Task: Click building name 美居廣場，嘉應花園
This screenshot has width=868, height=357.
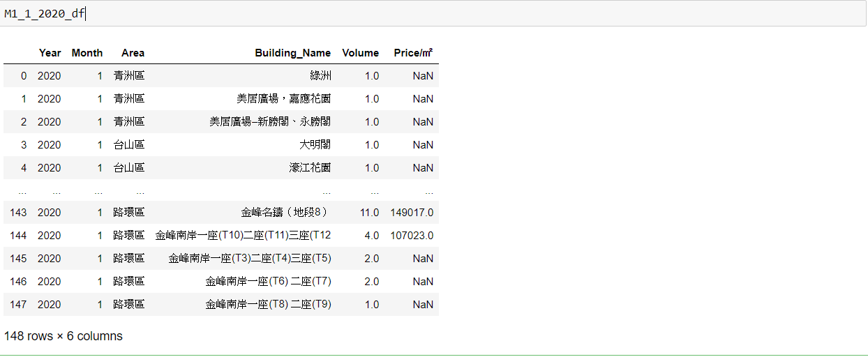Action: tap(284, 99)
